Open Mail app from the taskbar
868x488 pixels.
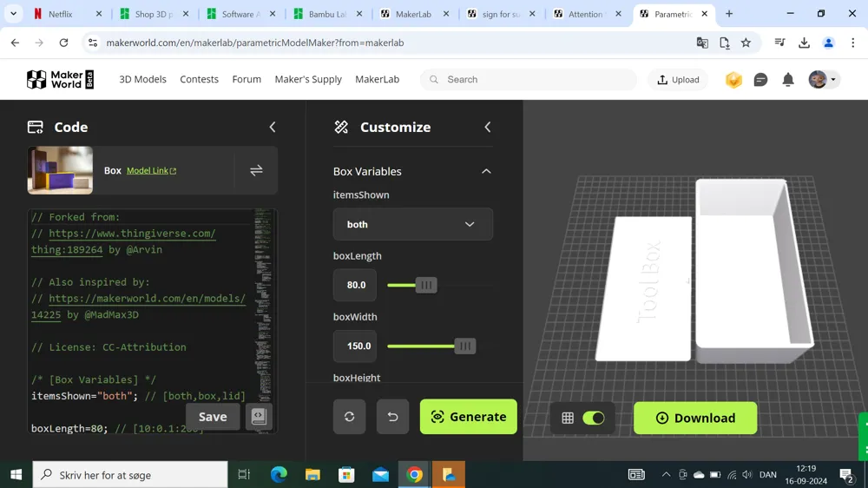[x=380, y=475]
